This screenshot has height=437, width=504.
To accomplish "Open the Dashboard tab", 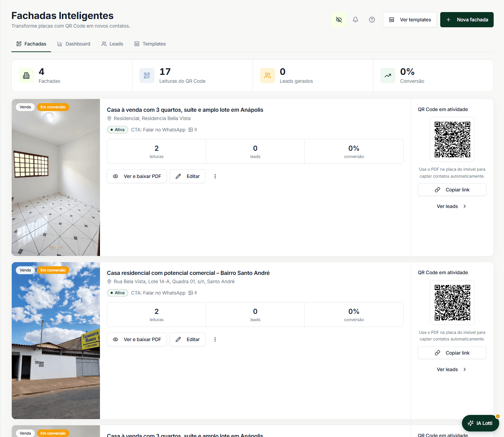I will click(x=74, y=44).
